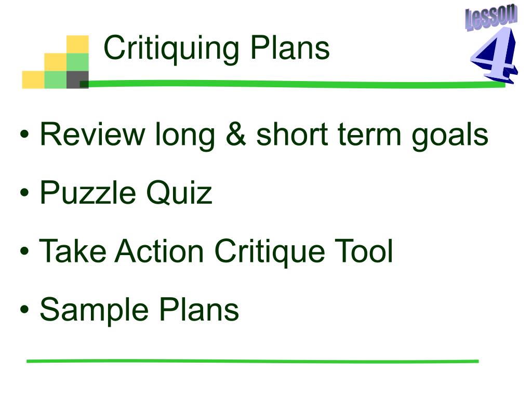Select the dark gray square in the logo
The image size is (532, 399).
click(77, 79)
